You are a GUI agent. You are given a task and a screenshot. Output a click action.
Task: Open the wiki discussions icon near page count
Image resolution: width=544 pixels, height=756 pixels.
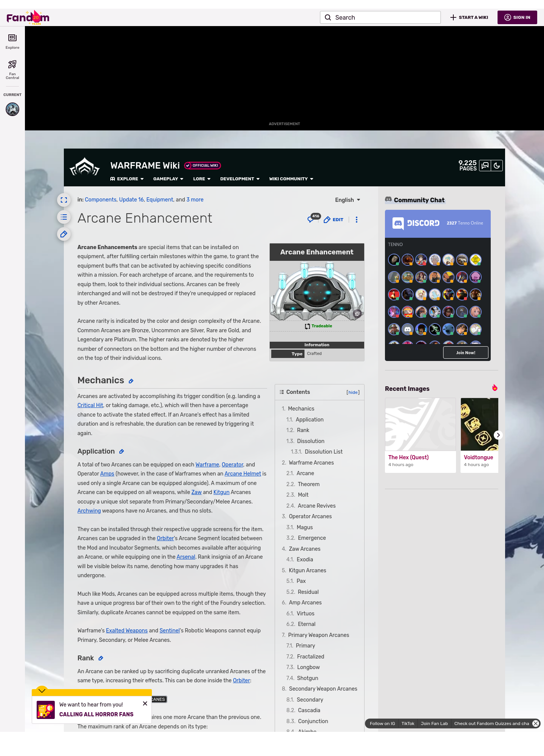pyautogui.click(x=485, y=166)
